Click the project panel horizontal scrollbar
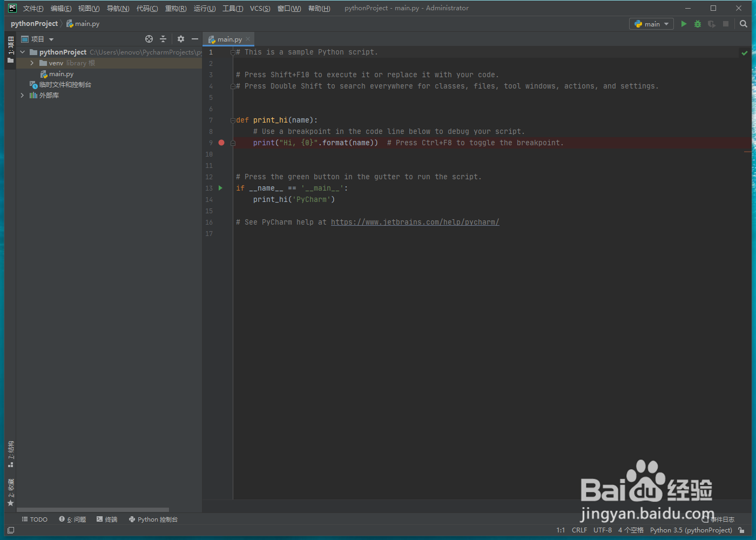Image resolution: width=756 pixels, height=540 pixels. pos(93,510)
